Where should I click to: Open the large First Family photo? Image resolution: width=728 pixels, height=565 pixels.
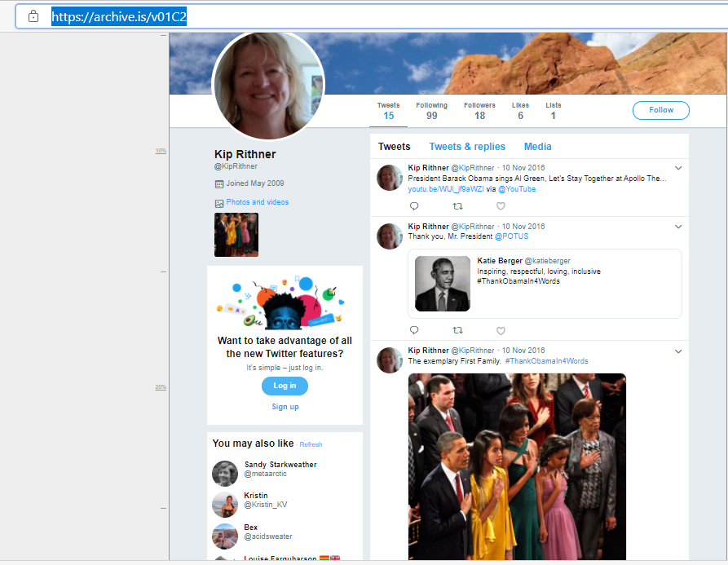point(517,466)
